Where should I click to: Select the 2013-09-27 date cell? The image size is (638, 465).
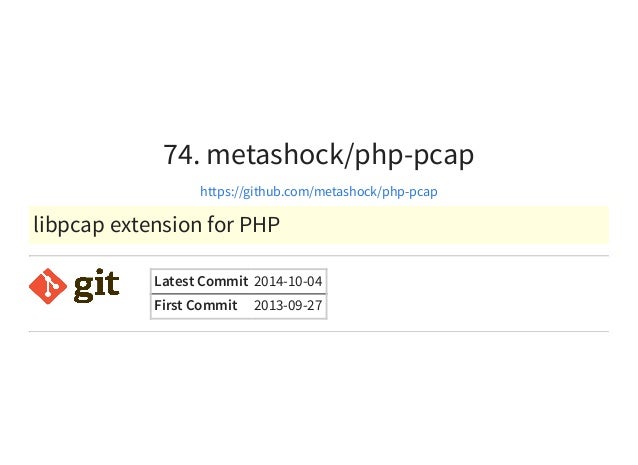(288, 306)
